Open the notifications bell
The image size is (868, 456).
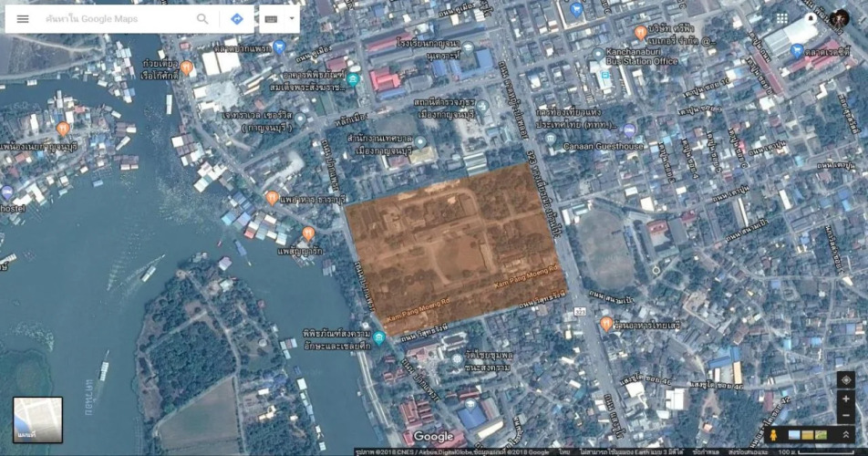pyautogui.click(x=811, y=18)
